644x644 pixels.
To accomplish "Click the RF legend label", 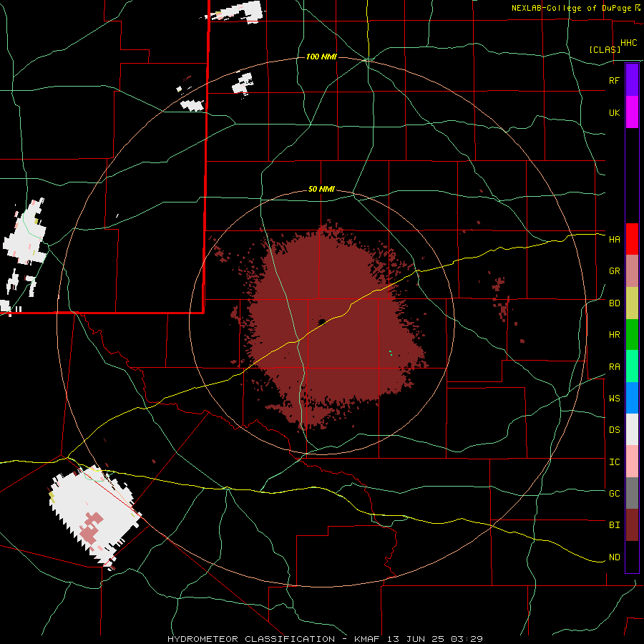I will [614, 80].
